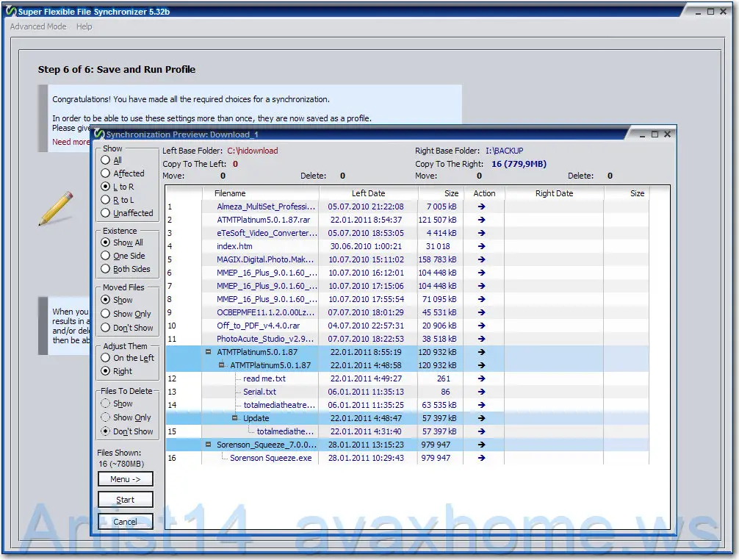Viewport: 739px width, 560px height.
Task: Click the action arrow for Off_to_PDF_v4.4.0.rar
Action: 481,326
